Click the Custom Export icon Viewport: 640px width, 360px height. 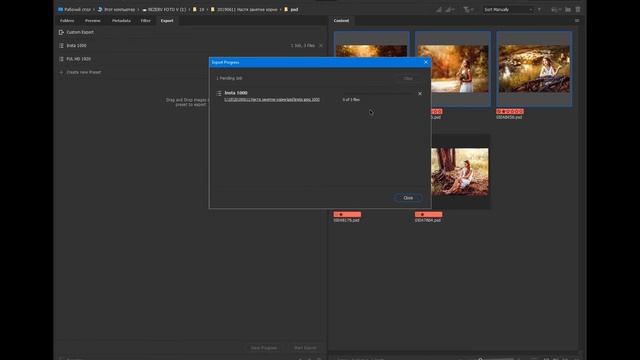(61, 32)
